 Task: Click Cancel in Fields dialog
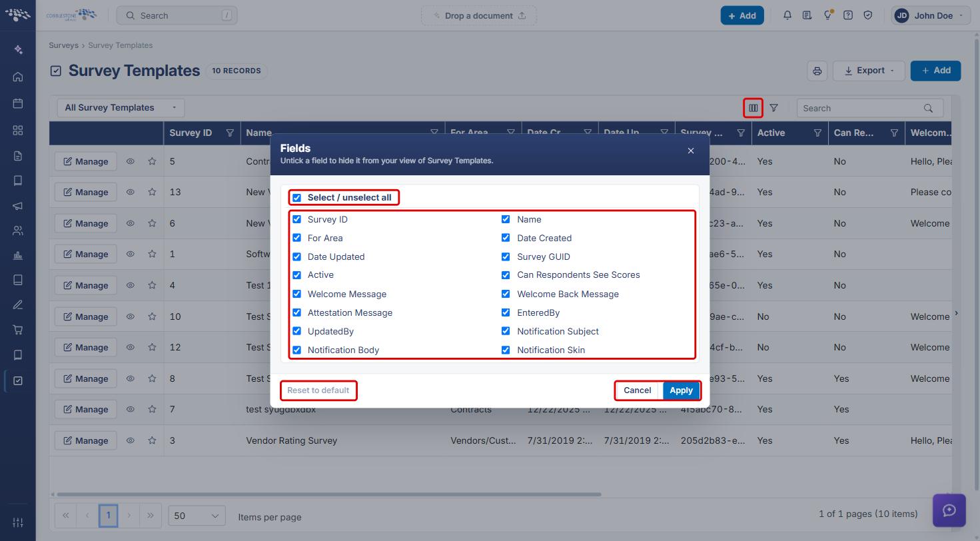638,390
